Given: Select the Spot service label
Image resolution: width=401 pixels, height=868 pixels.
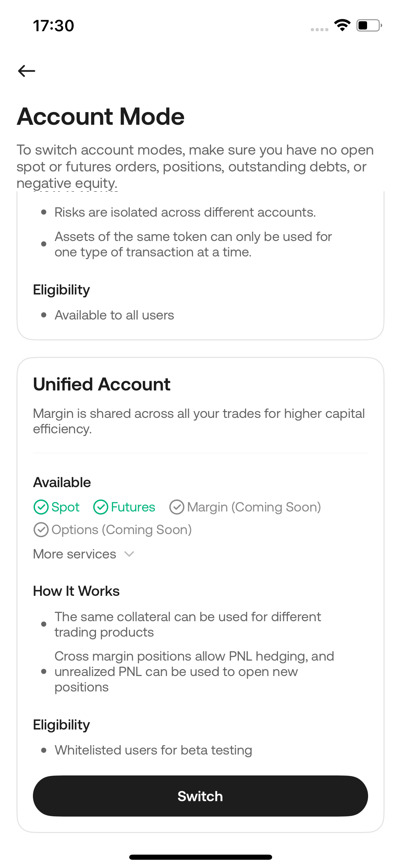Looking at the screenshot, I should pos(65,507).
